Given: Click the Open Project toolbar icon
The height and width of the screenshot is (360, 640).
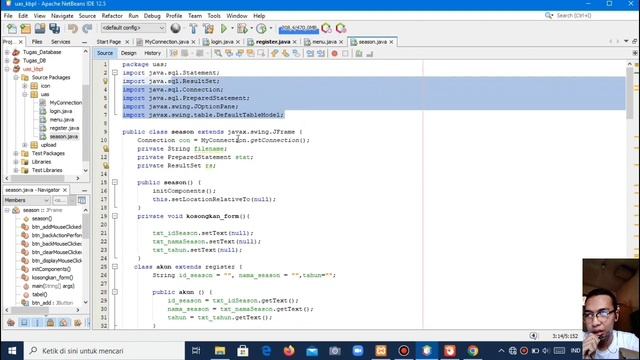Looking at the screenshot, I should click(x=40, y=28).
